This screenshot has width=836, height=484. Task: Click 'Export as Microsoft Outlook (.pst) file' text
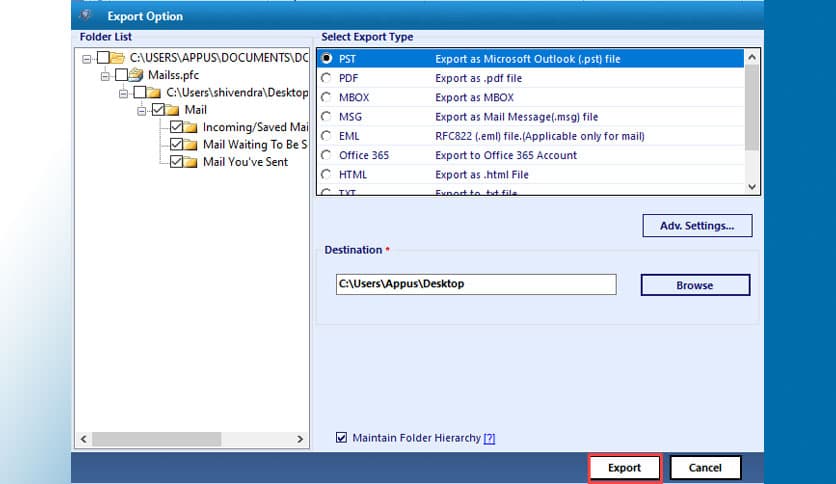(x=528, y=59)
